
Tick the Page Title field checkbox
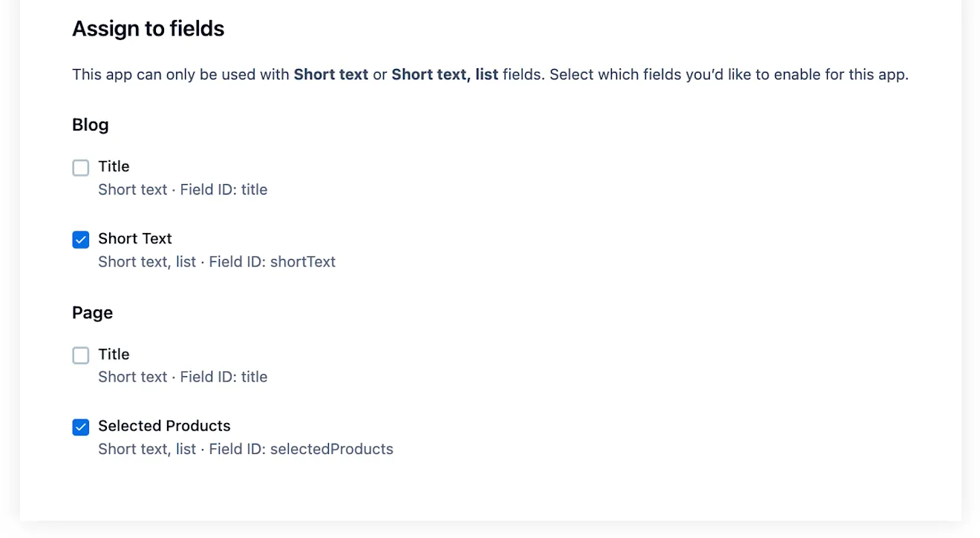click(80, 355)
